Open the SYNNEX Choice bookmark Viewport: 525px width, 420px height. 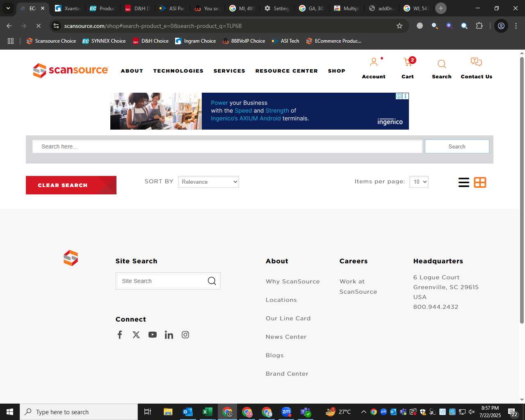pyautogui.click(x=104, y=41)
